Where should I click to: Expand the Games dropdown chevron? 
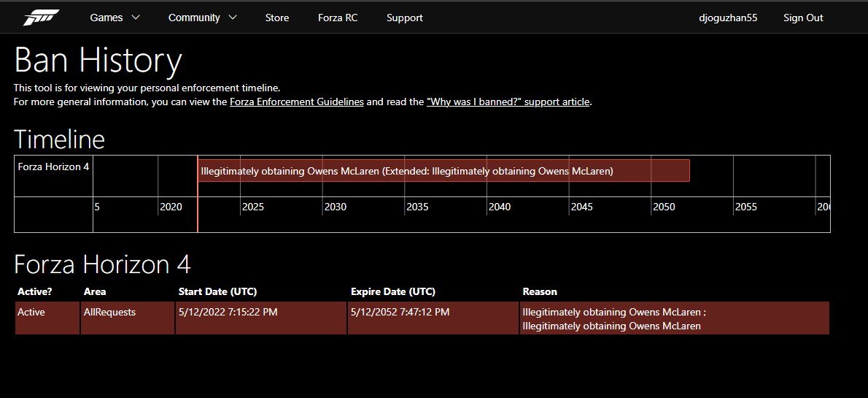click(136, 18)
